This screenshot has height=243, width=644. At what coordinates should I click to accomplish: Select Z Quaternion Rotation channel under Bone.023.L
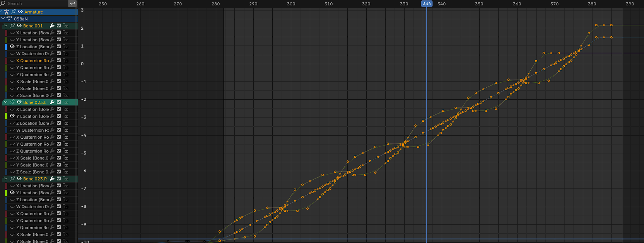tap(32, 151)
